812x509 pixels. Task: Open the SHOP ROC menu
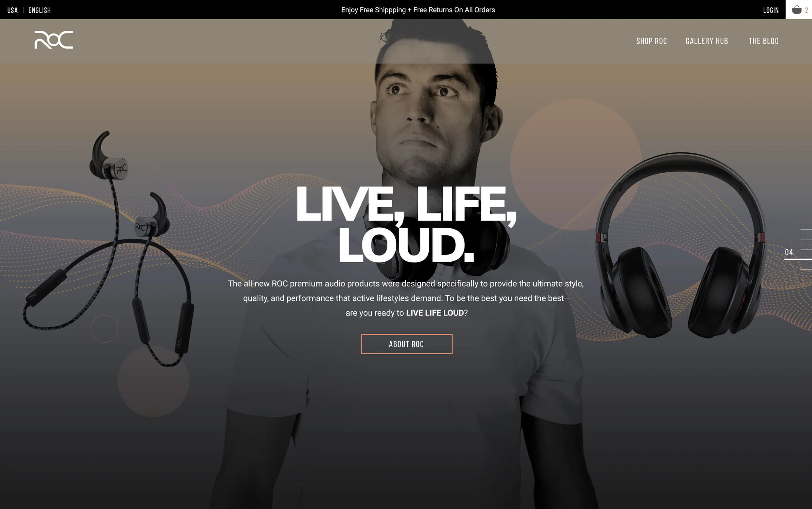651,41
